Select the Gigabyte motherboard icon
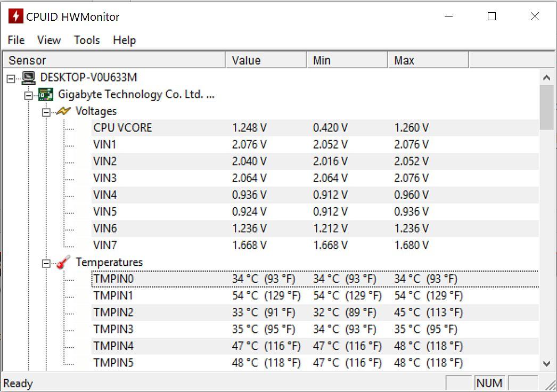The image size is (557, 392). (46, 94)
